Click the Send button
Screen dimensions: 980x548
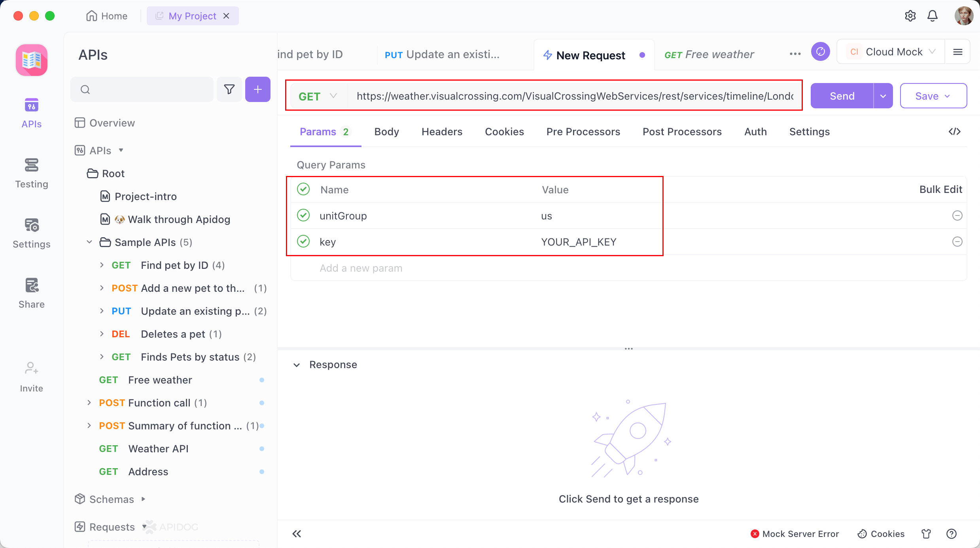[842, 96]
